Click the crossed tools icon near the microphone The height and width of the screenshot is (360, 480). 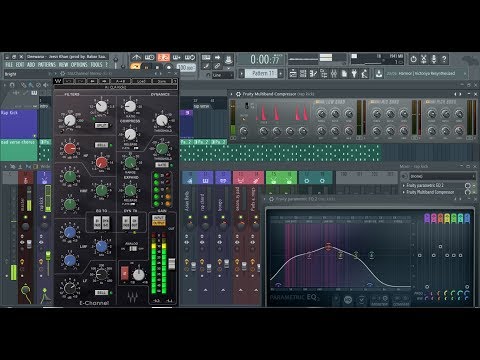(x=424, y=59)
